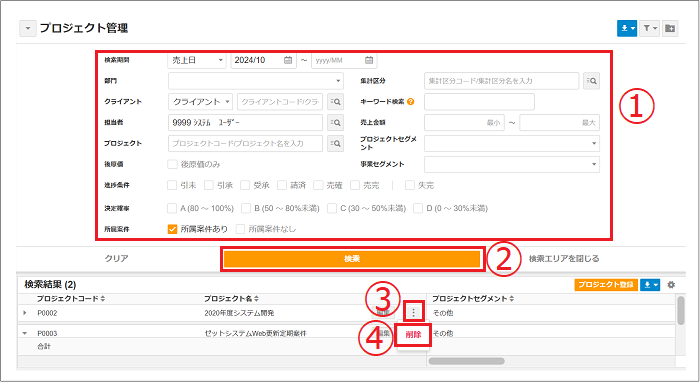Viewport: 700px width, 383px height.
Task: Click 検索エリアを閉じる link
Action: 564,258
